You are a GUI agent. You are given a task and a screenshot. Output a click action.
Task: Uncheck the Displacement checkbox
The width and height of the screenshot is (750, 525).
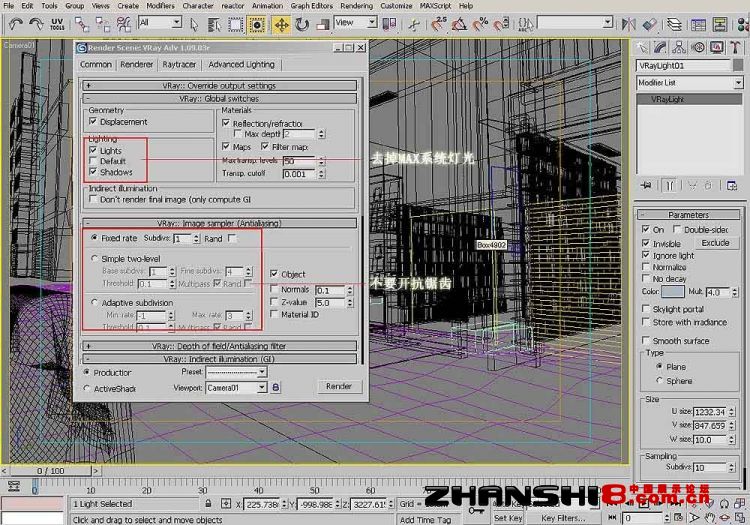point(93,121)
